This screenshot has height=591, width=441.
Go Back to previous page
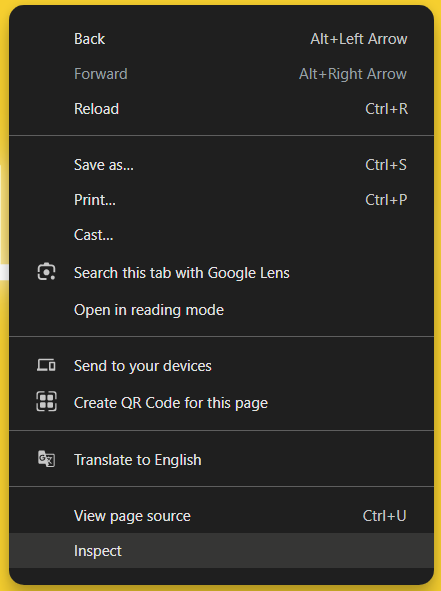tap(222, 39)
